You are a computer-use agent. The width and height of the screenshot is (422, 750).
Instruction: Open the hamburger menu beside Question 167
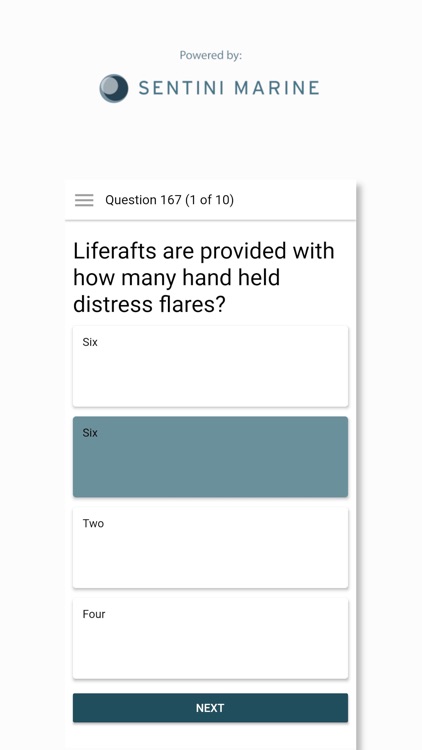click(84, 200)
